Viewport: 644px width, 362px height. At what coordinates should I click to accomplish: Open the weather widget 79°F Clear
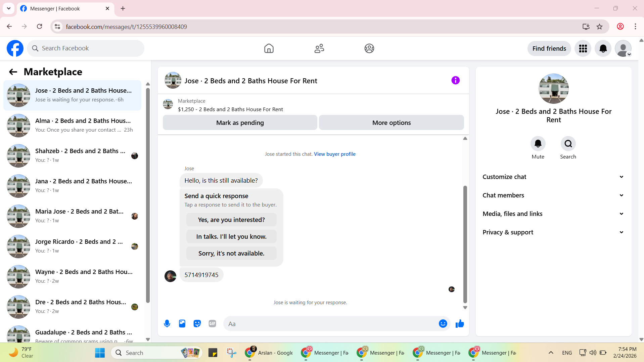tap(21, 353)
